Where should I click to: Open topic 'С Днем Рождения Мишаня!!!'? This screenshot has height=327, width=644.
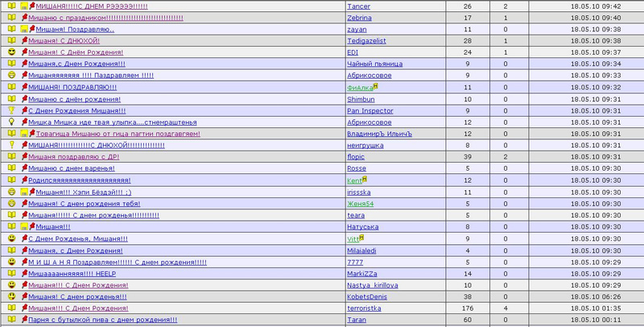76,111
